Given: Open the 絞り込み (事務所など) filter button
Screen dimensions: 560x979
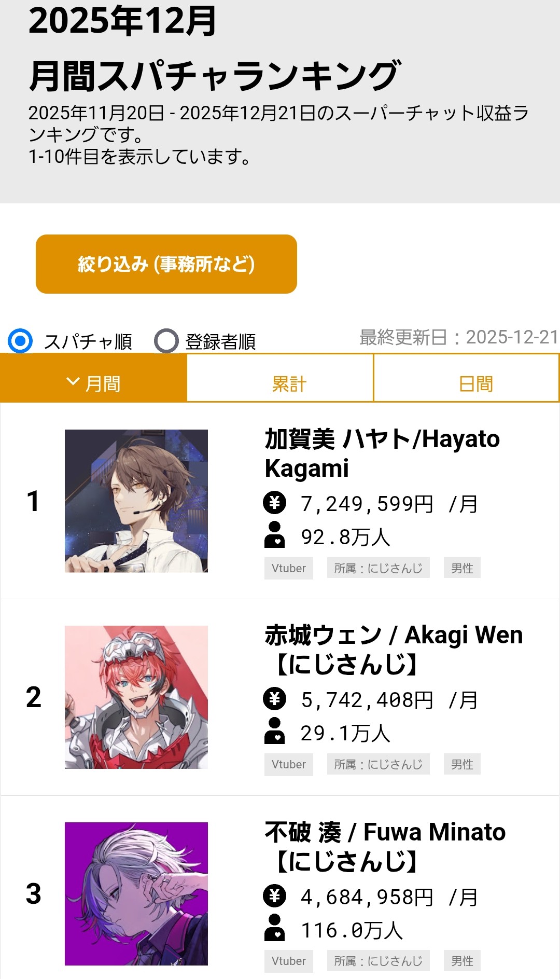Looking at the screenshot, I should pos(166,264).
